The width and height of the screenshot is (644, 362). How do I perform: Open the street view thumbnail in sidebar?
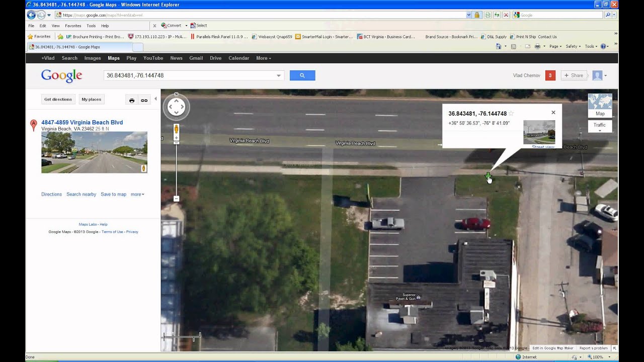pos(94,152)
